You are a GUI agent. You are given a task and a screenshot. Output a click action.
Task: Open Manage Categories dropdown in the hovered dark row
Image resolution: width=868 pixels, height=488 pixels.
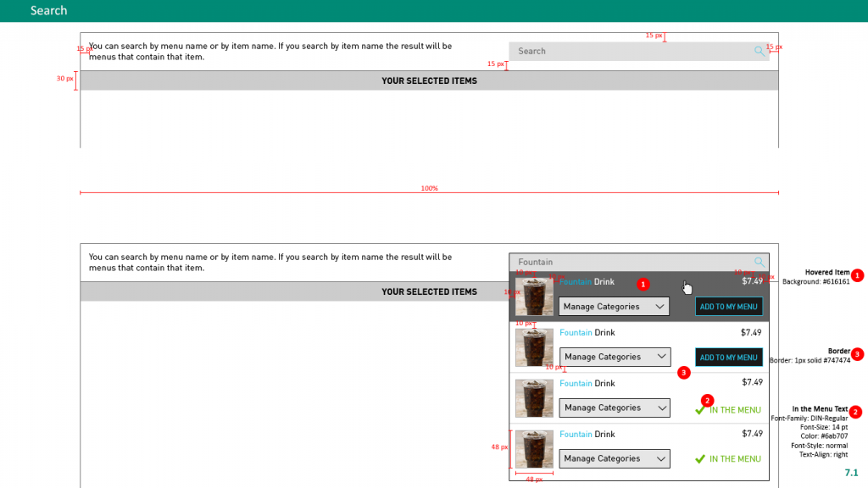pos(614,307)
